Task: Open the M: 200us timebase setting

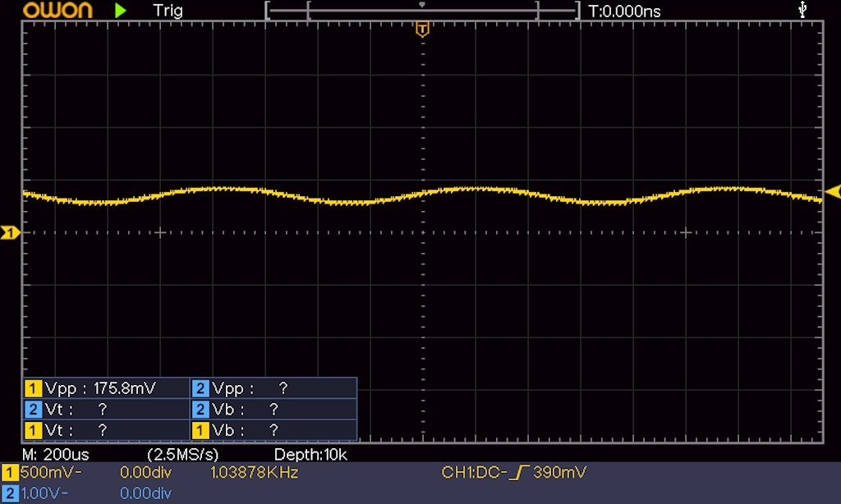Action: tap(56, 454)
